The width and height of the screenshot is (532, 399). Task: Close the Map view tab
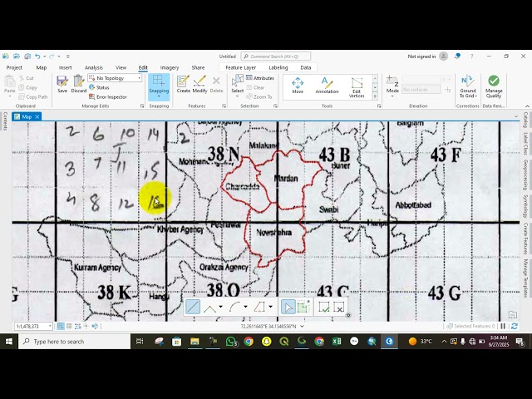pyautogui.click(x=37, y=116)
